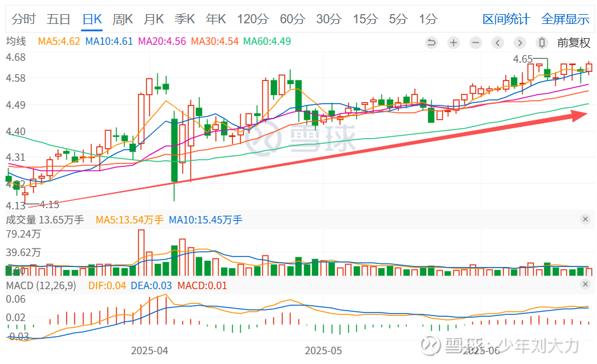Click the volume MA5:13.54万手 label

(130, 220)
